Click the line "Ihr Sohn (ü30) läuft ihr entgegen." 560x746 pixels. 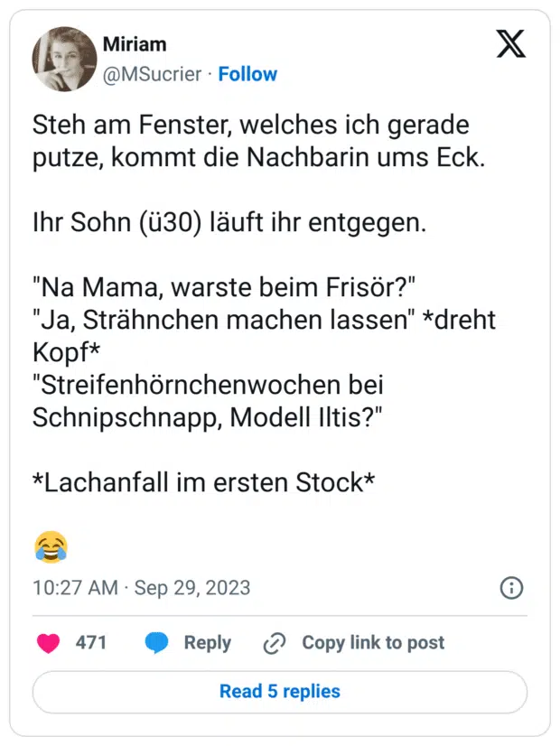pyautogui.click(x=229, y=223)
